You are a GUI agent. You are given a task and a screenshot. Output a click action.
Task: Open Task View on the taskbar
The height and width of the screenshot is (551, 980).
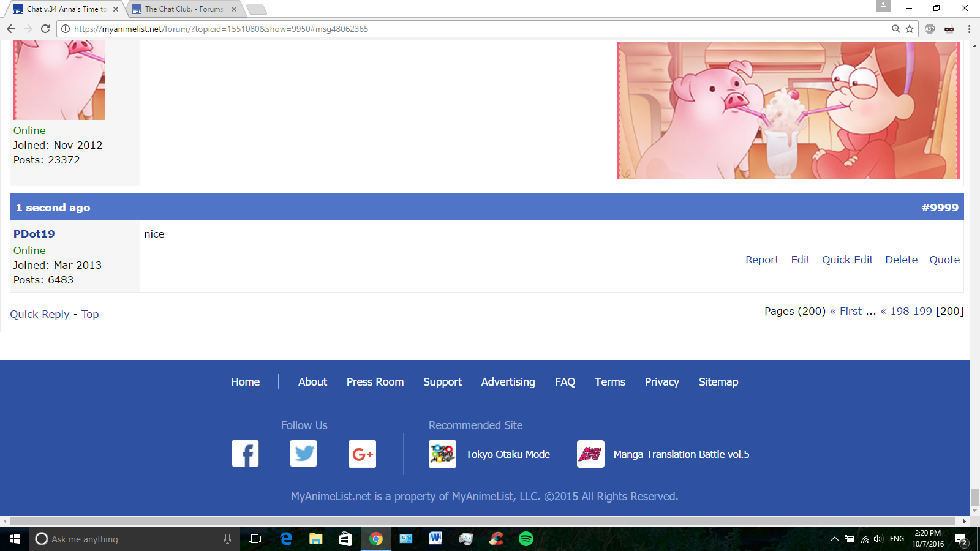pyautogui.click(x=255, y=539)
